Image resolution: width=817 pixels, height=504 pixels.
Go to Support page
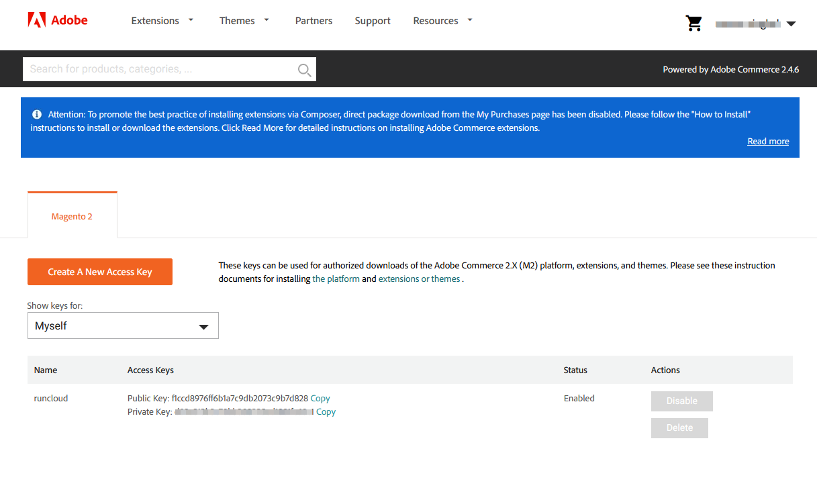coord(373,21)
